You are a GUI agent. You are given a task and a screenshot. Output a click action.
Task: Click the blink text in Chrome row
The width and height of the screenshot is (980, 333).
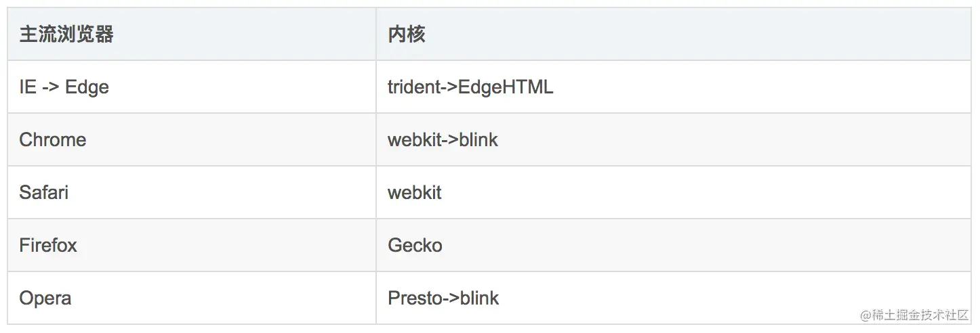pyautogui.click(x=478, y=139)
